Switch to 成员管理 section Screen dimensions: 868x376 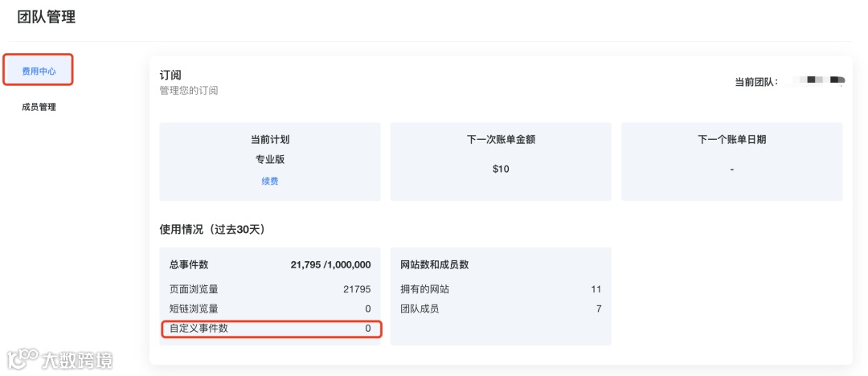pyautogui.click(x=39, y=107)
